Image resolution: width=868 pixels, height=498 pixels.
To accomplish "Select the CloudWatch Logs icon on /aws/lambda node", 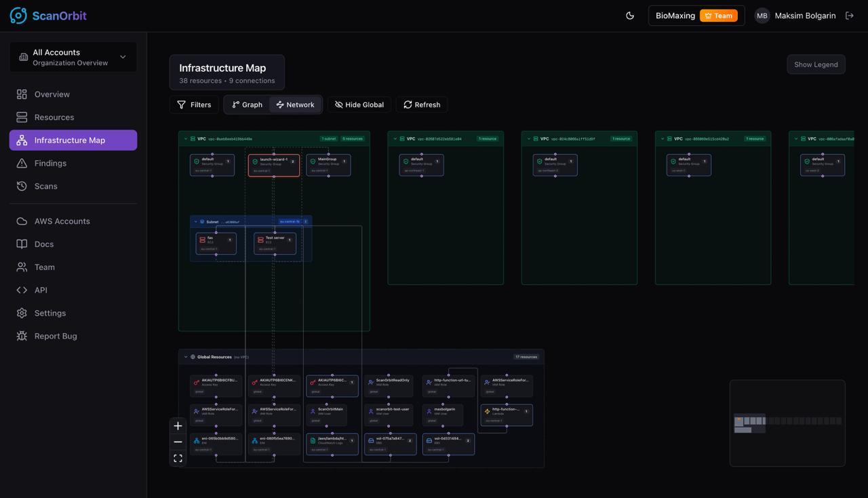I will [x=313, y=440].
